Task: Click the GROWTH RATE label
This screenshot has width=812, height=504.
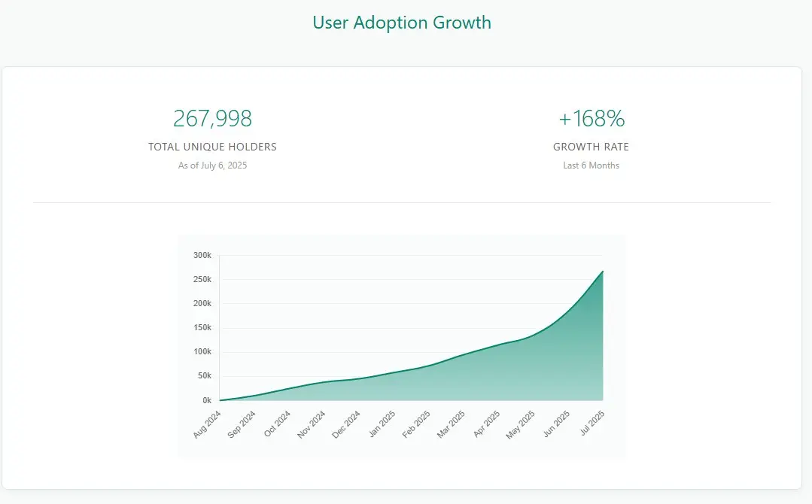Action: tap(591, 147)
